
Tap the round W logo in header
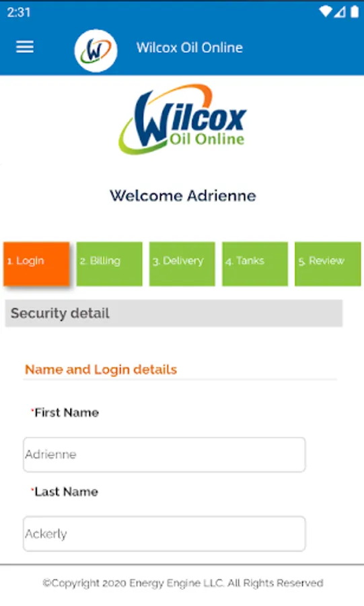coord(96,50)
